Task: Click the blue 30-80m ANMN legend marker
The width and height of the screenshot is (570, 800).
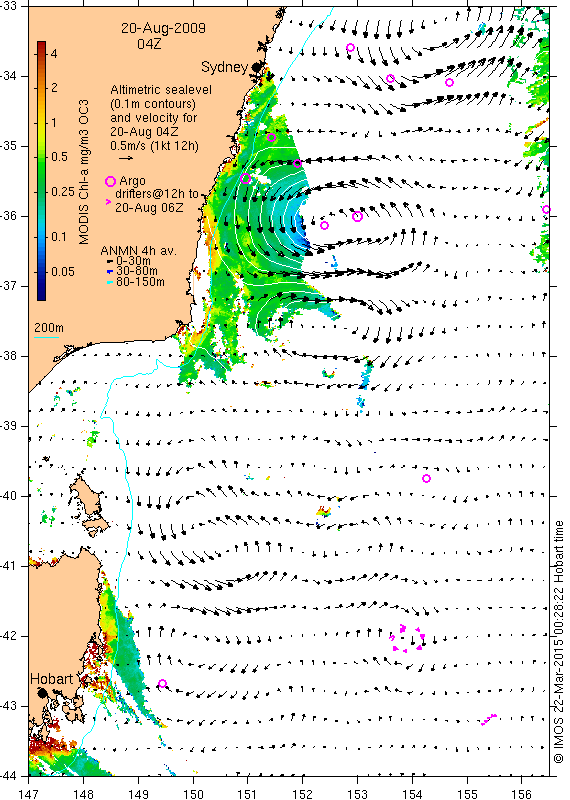Action: pyautogui.click(x=109, y=272)
